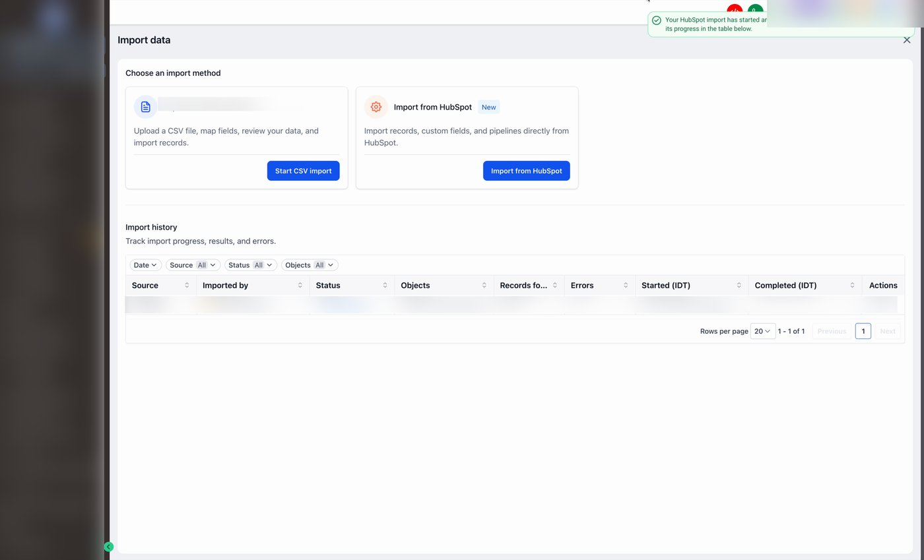The width and height of the screenshot is (924, 560).
Task: Click the 1 - 1 of 1 count
Action: click(x=791, y=331)
